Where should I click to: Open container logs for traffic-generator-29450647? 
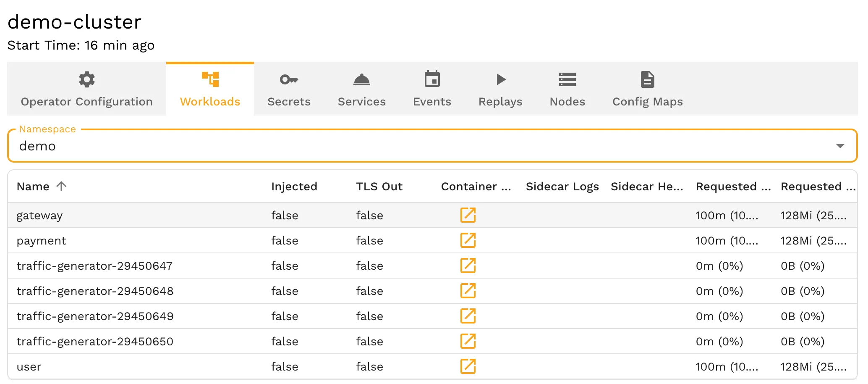point(468,266)
